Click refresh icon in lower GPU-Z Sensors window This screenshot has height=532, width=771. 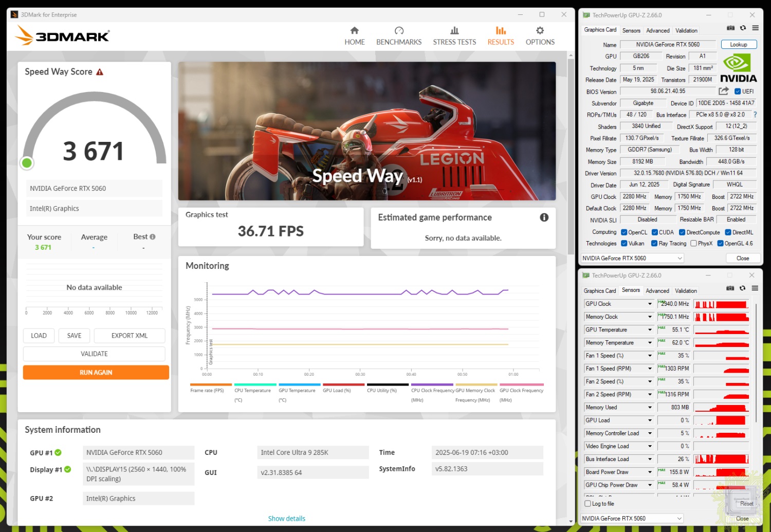tap(742, 288)
